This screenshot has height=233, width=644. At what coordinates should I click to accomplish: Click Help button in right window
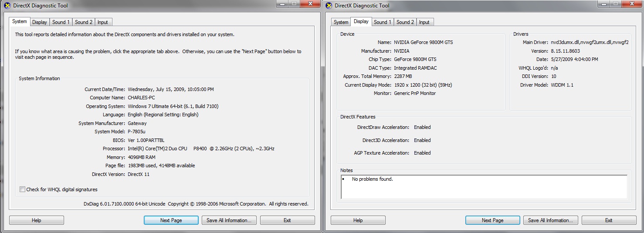[358, 220]
